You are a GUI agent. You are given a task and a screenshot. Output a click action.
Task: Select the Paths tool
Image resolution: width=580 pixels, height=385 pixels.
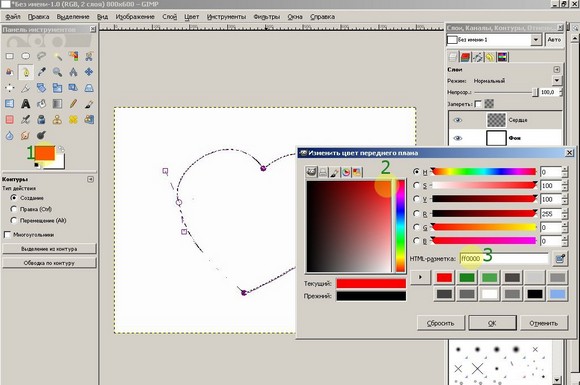pos(26,72)
